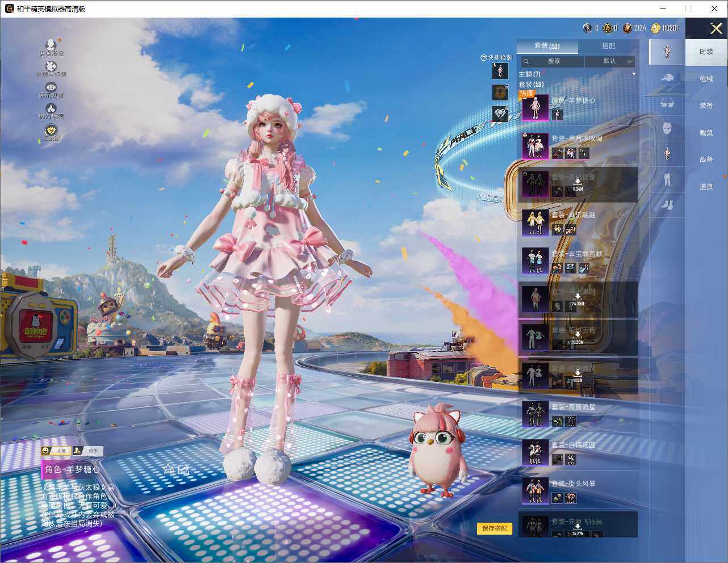728x563 pixels.
Task: Open the 战备 side tab
Action: tap(706, 159)
